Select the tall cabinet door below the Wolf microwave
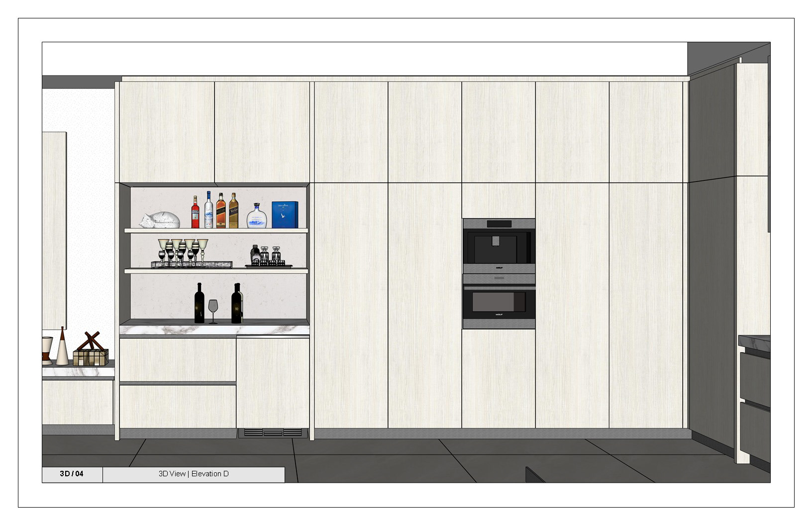Screen dimensions: 812x525 click(499, 378)
